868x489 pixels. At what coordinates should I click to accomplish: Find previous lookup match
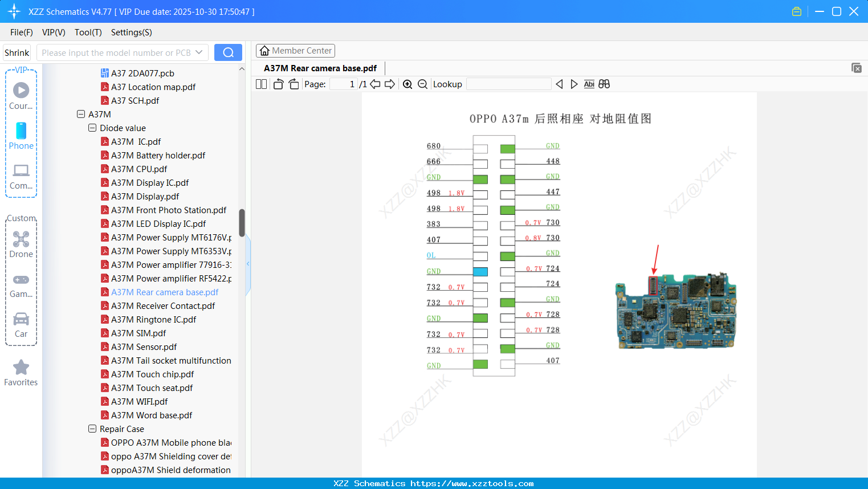tap(559, 84)
